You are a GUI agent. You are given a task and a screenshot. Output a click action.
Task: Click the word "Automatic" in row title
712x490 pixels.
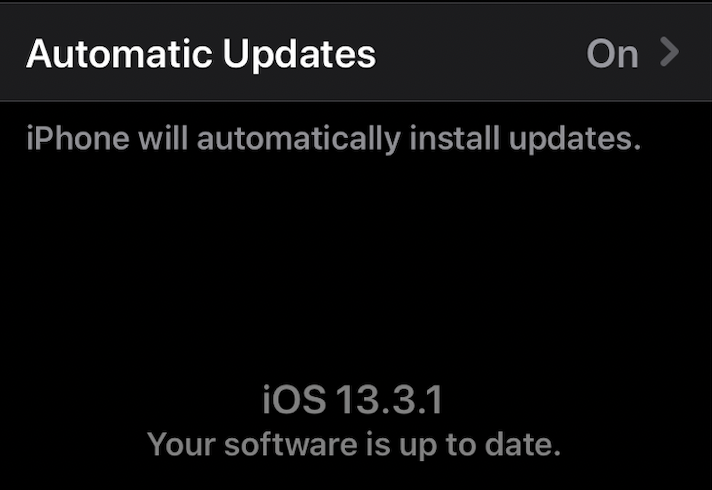coord(119,54)
